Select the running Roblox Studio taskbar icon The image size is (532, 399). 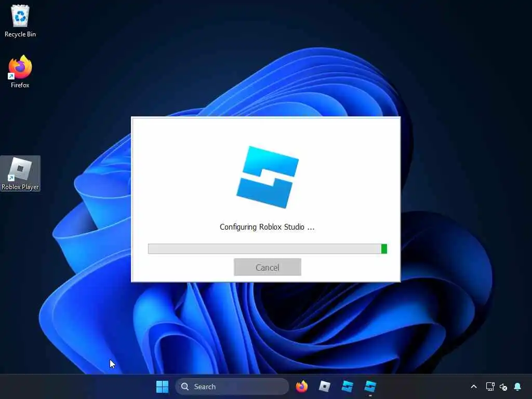[370, 387]
